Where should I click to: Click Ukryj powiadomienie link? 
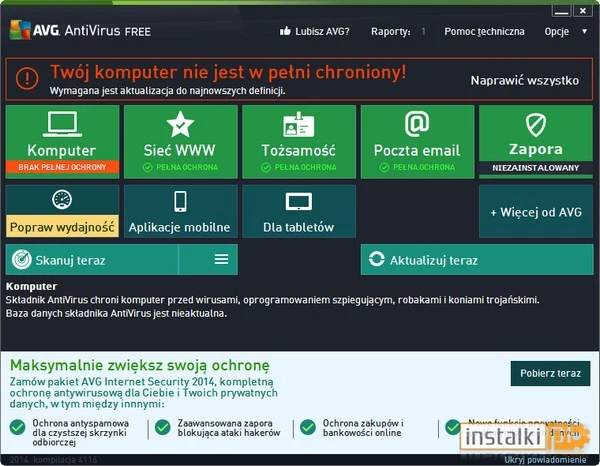point(545,460)
